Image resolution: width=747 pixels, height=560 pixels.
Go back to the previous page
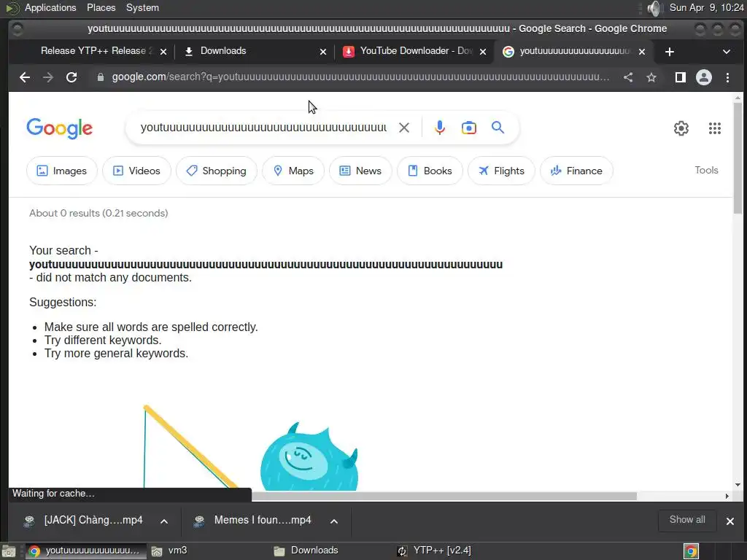coord(25,77)
